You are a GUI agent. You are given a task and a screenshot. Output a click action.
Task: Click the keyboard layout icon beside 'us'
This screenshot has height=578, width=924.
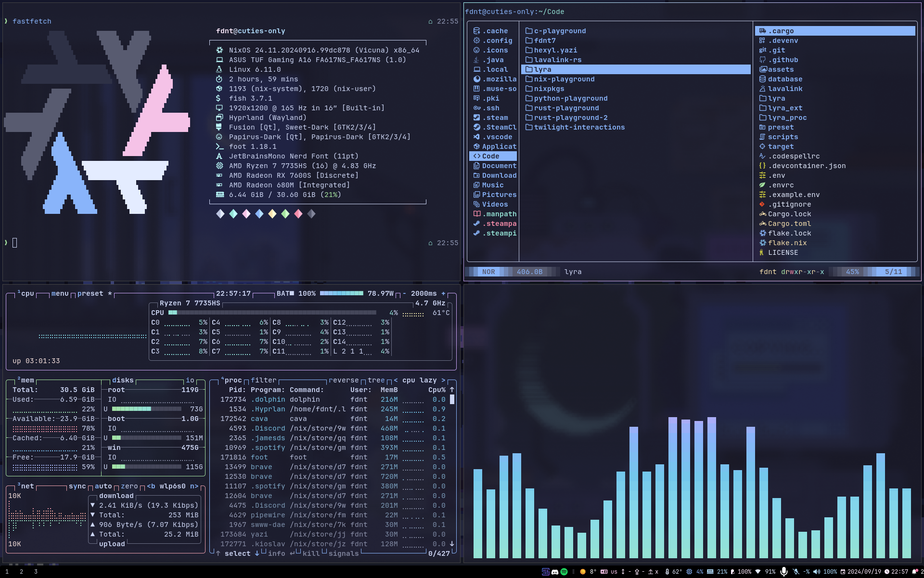coord(603,572)
